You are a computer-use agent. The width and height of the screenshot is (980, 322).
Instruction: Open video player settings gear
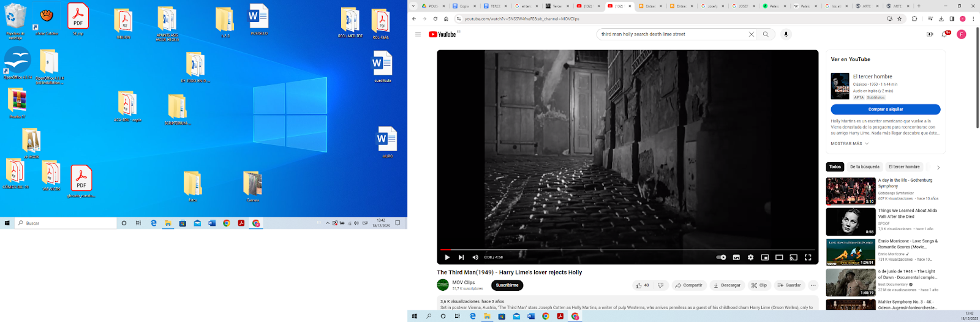(x=750, y=257)
